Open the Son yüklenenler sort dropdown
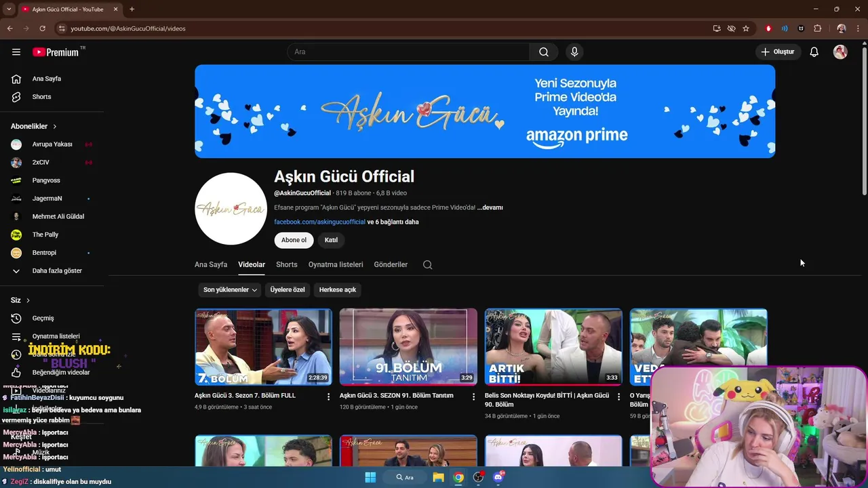Image resolution: width=868 pixels, height=488 pixels. [230, 289]
